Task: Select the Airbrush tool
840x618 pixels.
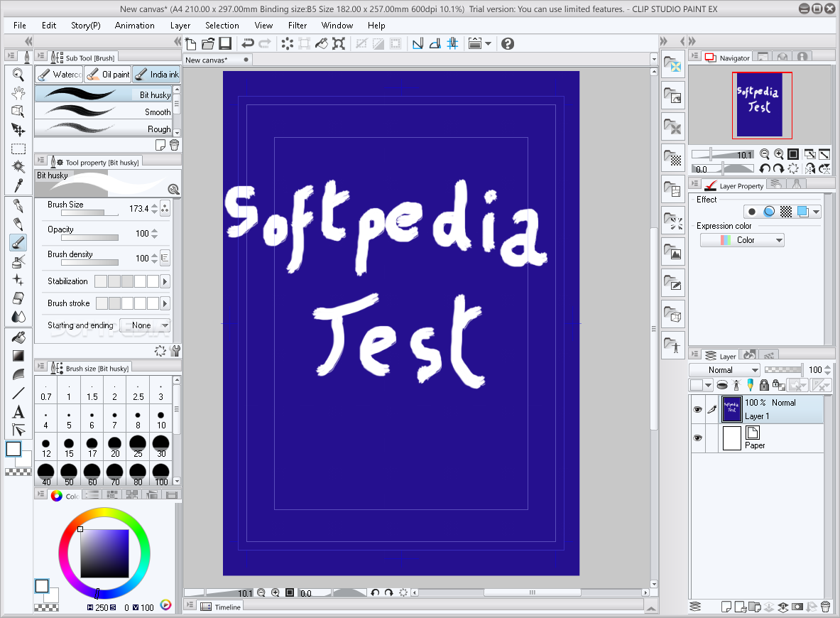Action: coord(18,261)
